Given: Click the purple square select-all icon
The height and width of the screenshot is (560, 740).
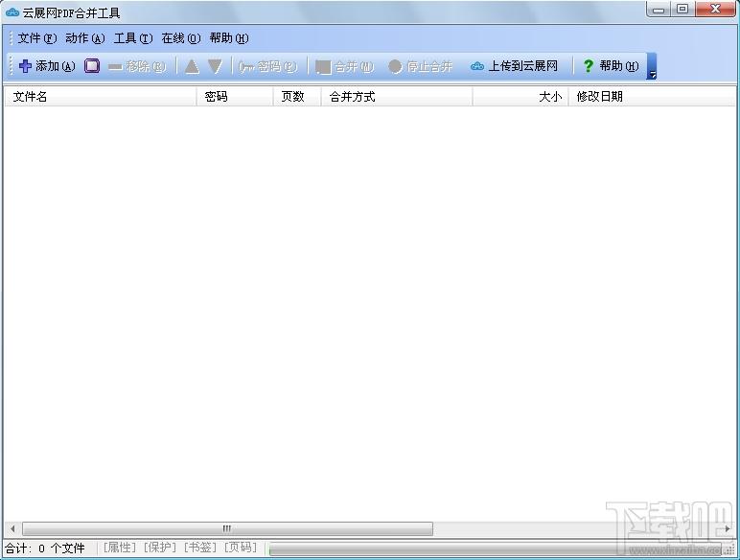Looking at the screenshot, I should click(x=92, y=65).
